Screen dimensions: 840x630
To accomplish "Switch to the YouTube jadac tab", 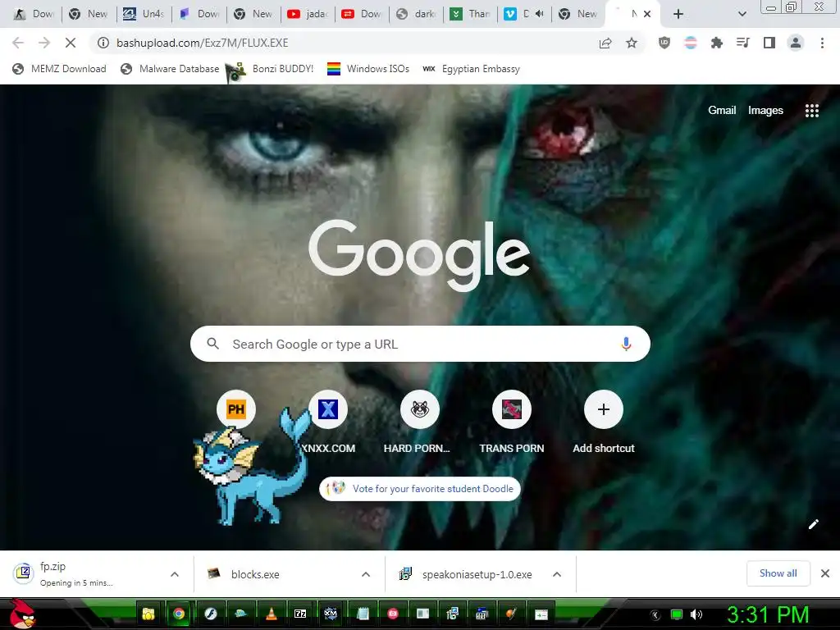I will coord(308,14).
